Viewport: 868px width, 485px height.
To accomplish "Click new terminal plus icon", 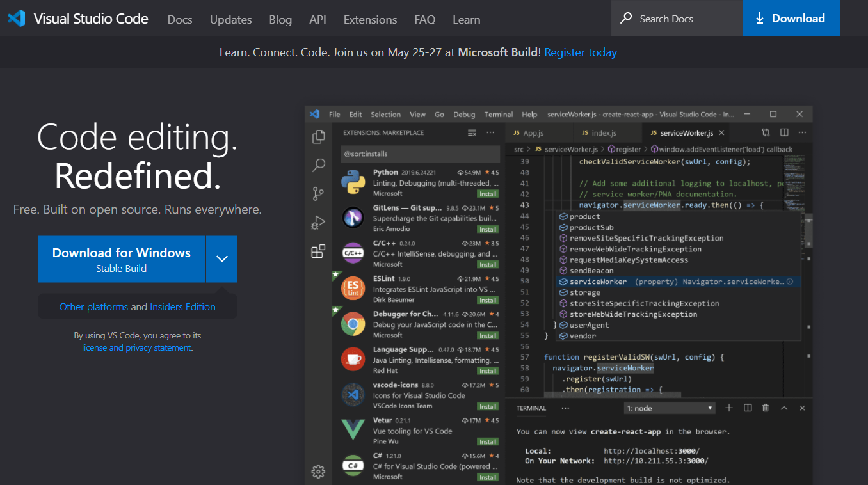I will tap(729, 408).
